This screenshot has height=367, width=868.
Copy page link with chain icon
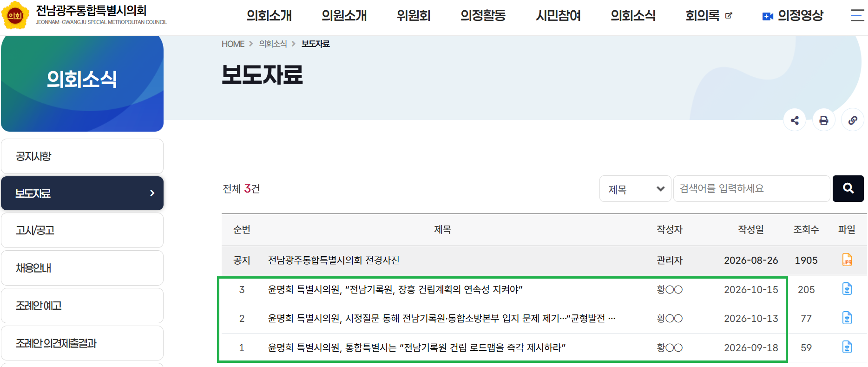[853, 120]
